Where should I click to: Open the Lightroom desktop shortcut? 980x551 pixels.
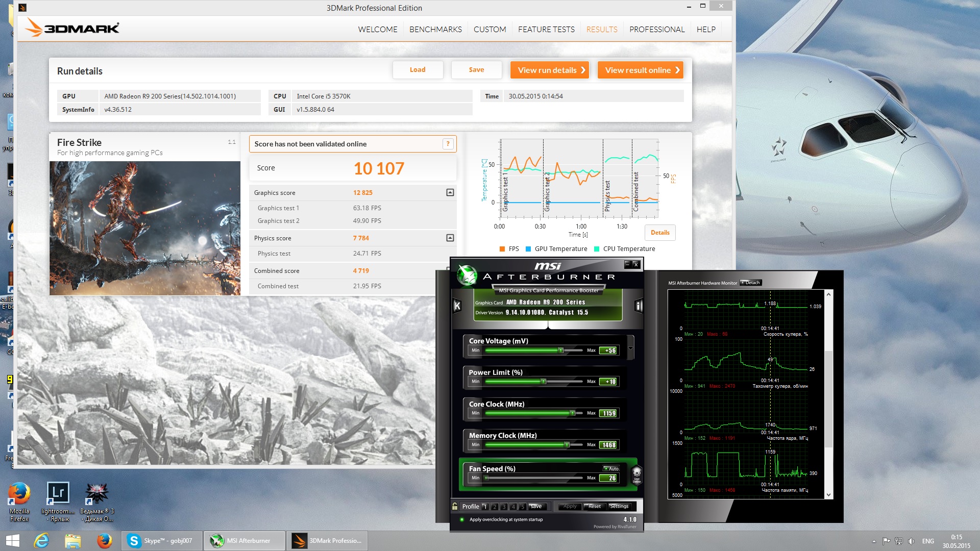coord(58,503)
